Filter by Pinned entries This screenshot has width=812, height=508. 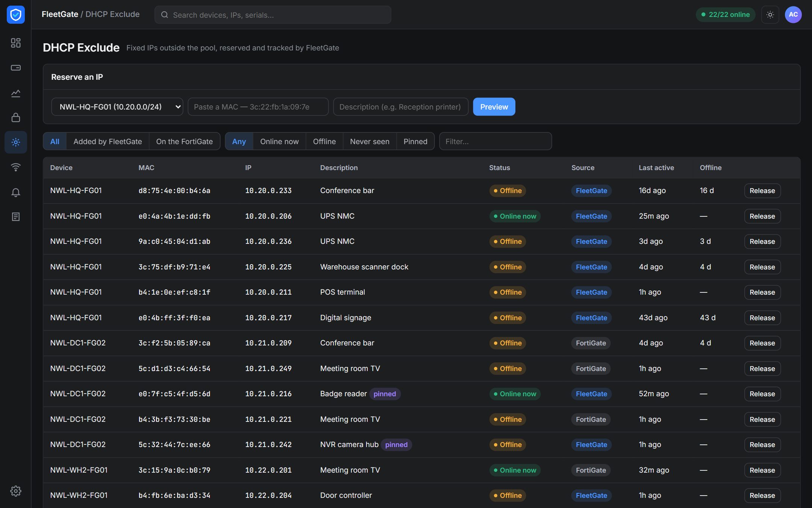pos(415,141)
